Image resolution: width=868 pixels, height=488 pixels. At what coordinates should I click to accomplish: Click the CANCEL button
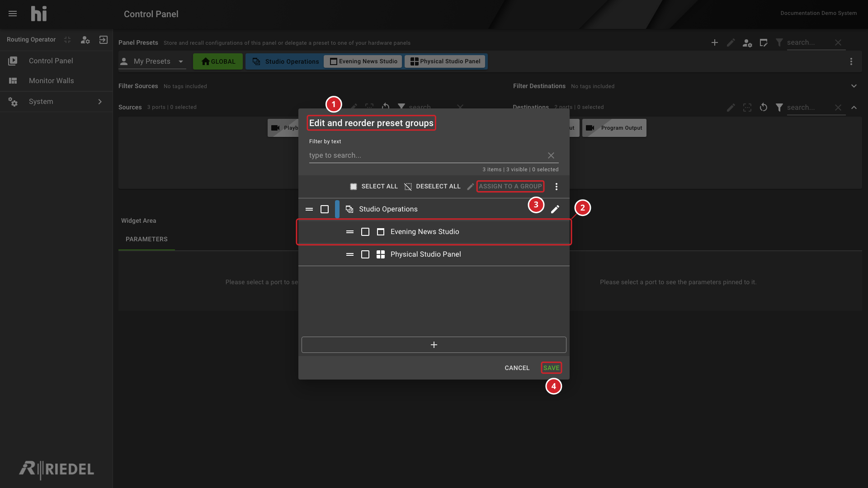click(517, 368)
